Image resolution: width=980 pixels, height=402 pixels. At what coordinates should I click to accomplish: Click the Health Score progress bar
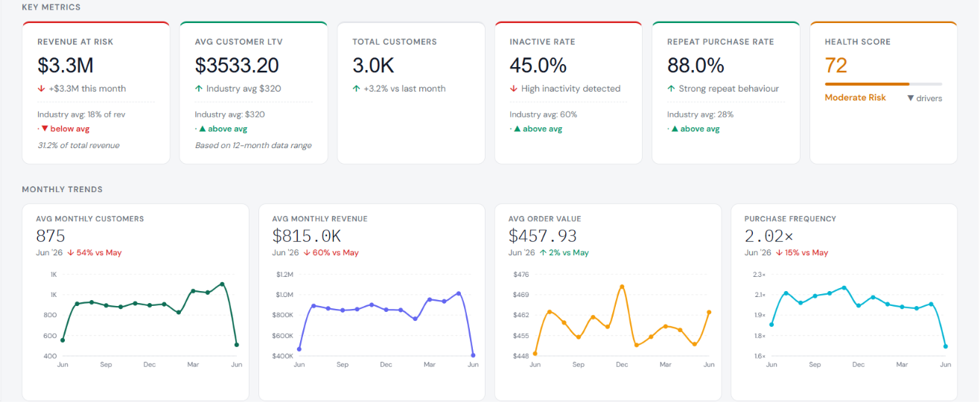(x=883, y=84)
